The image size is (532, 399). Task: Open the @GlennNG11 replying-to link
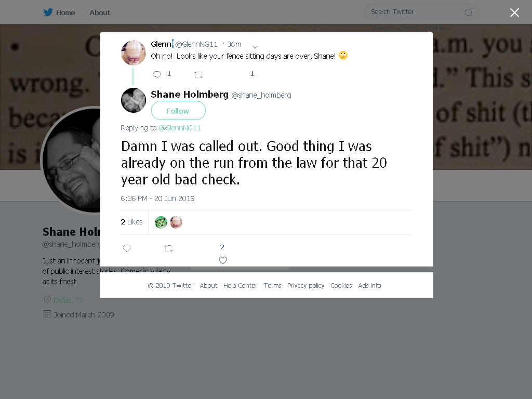(x=180, y=128)
